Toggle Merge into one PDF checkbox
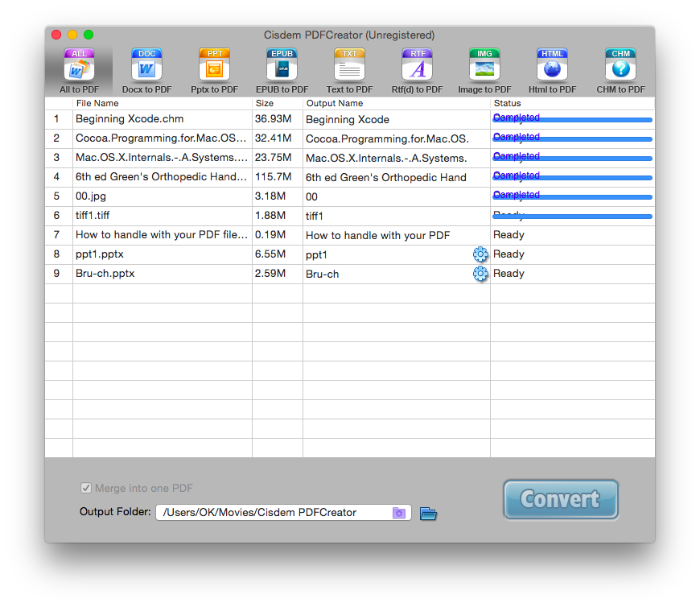Image resolution: width=700 pixels, height=607 pixels. [86, 488]
